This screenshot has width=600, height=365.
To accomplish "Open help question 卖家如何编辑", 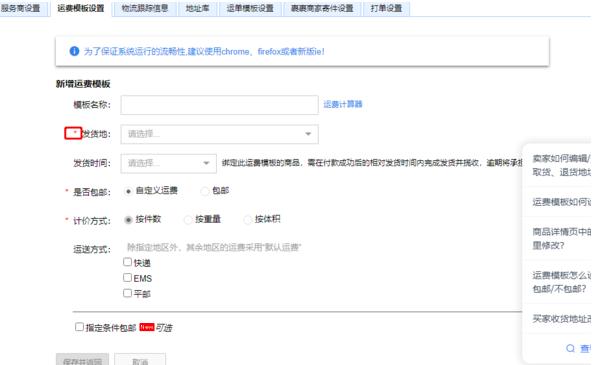I will [562, 165].
